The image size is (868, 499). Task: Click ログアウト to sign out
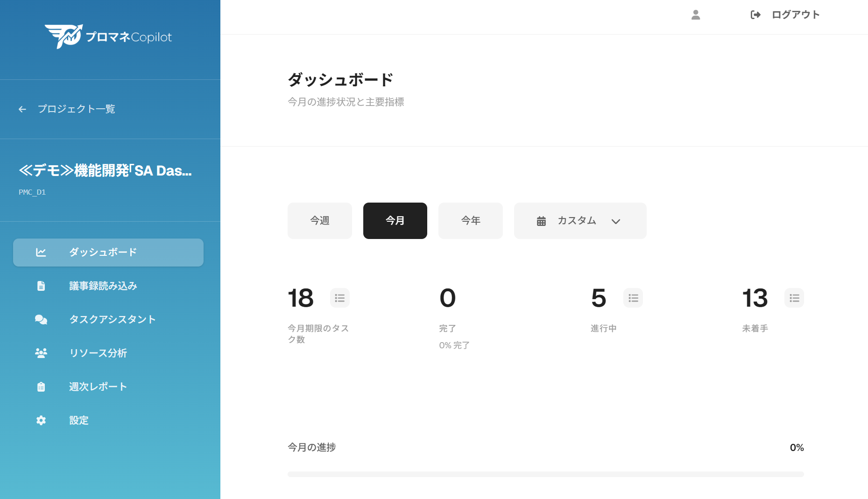point(796,14)
